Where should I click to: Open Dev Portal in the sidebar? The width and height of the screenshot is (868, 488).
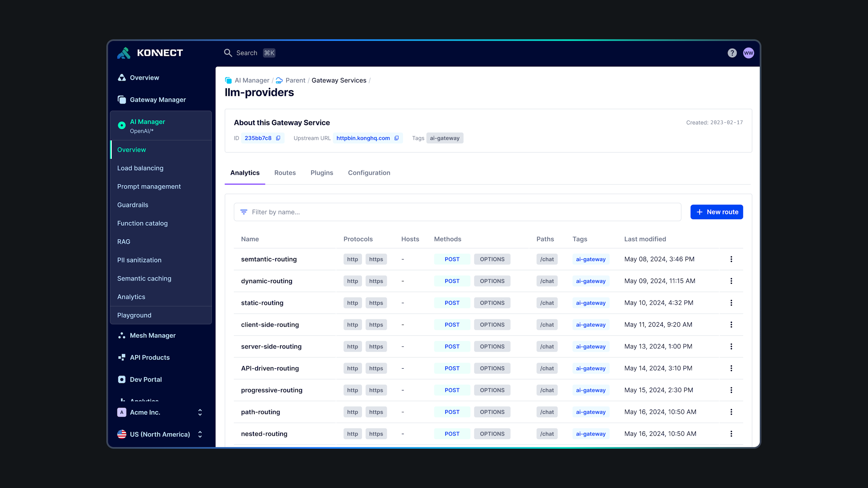coord(145,380)
